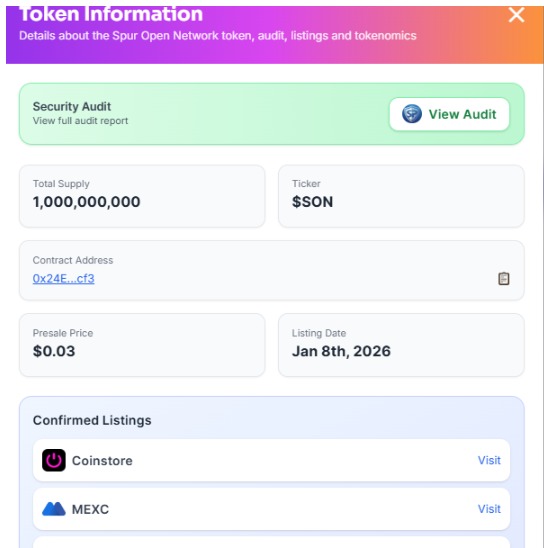Screen dimensions: 544x548
Task: Click the Ticker label
Action: pos(306,183)
